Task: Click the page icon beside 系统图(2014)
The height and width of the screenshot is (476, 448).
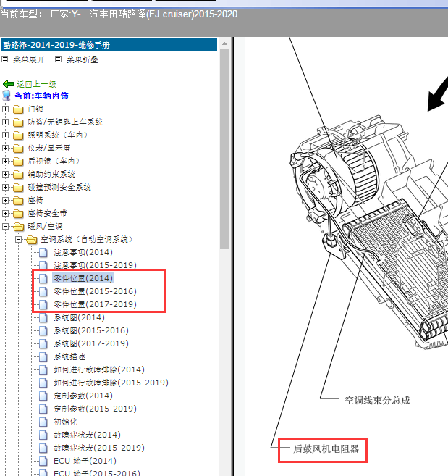Action: 43,317
